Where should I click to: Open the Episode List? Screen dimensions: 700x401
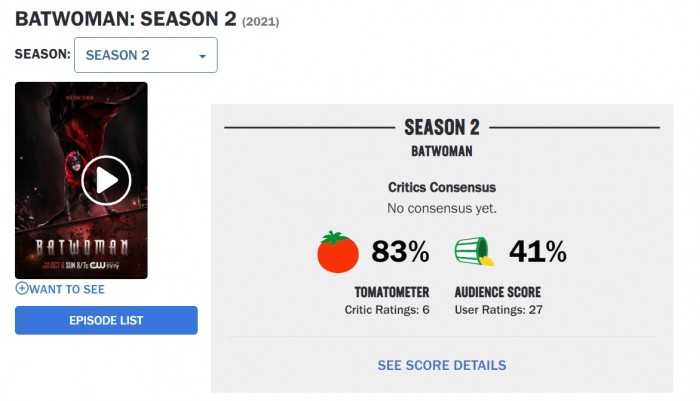(x=106, y=320)
